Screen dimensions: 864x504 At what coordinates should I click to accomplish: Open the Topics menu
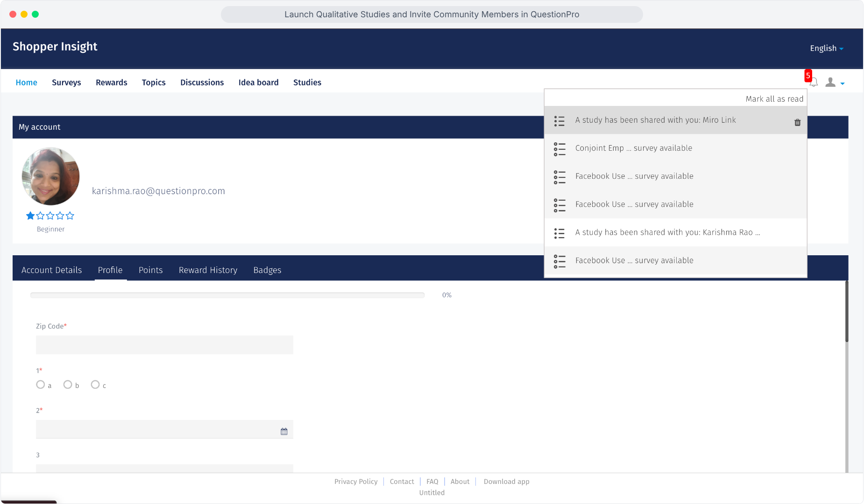click(x=154, y=83)
